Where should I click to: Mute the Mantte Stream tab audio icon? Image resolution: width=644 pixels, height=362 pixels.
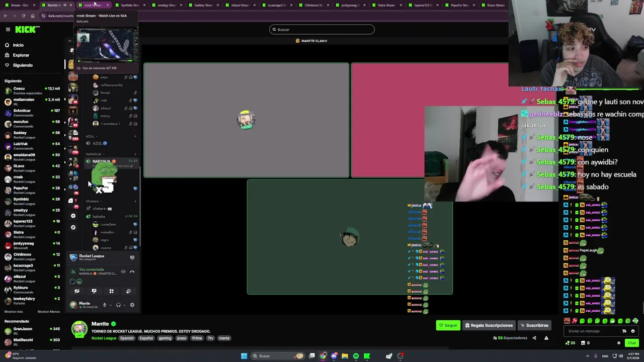click(x=64, y=5)
